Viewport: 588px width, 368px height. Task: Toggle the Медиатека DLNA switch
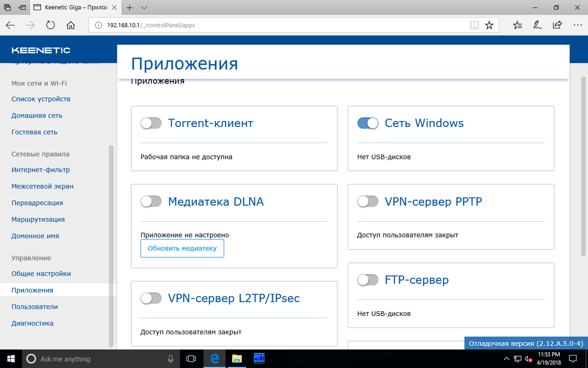click(151, 201)
